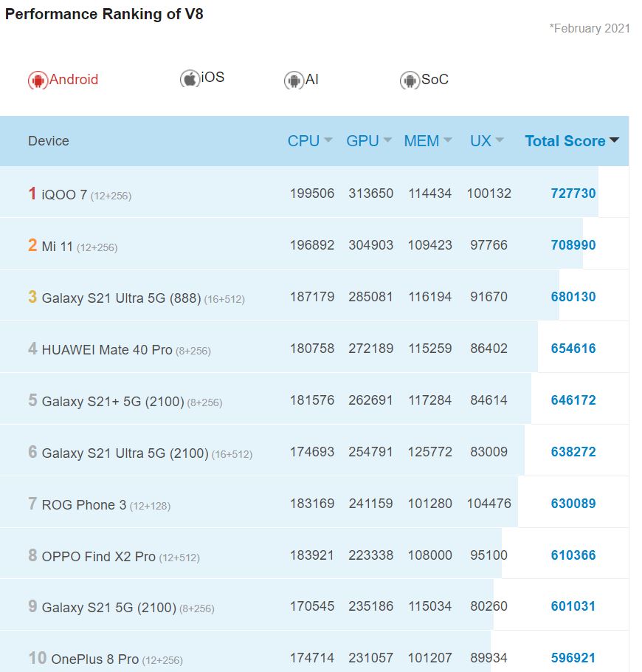Open the SoC ranking tab
This screenshot has width=642, height=672.
point(435,80)
